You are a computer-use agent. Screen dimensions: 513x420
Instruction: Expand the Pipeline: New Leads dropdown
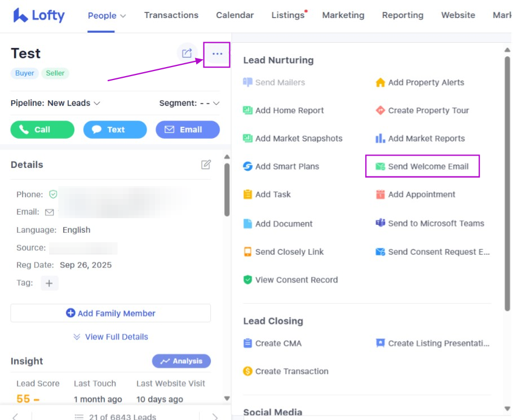pos(55,103)
